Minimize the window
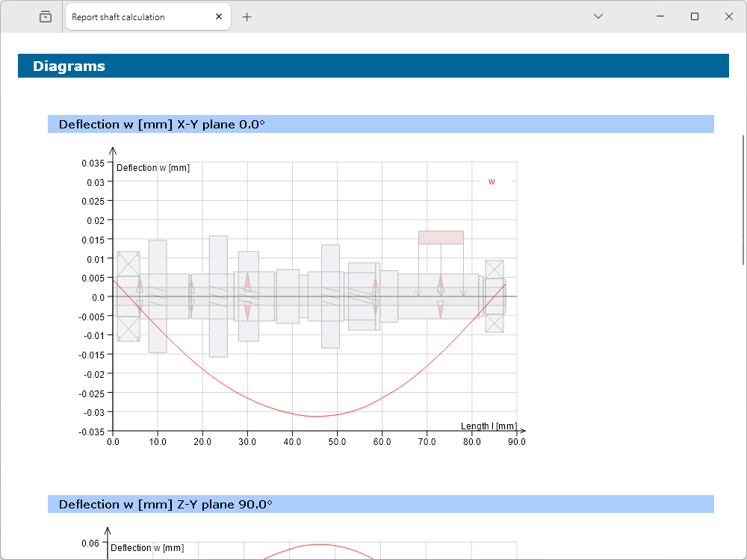The height and width of the screenshot is (560, 747). pos(660,16)
